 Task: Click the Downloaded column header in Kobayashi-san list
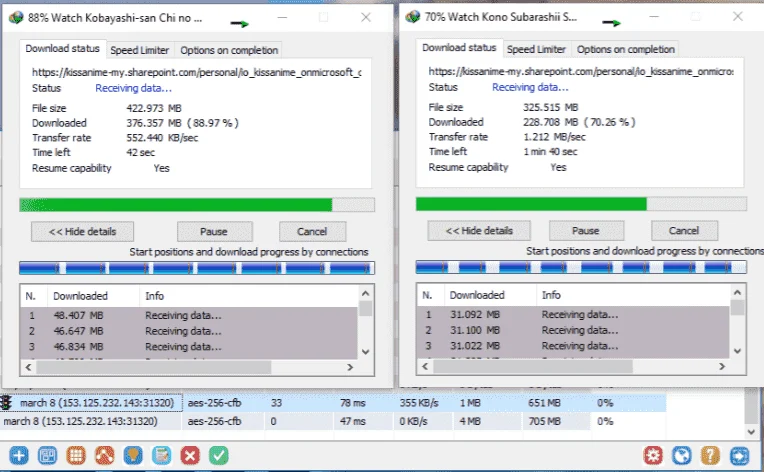pos(93,296)
